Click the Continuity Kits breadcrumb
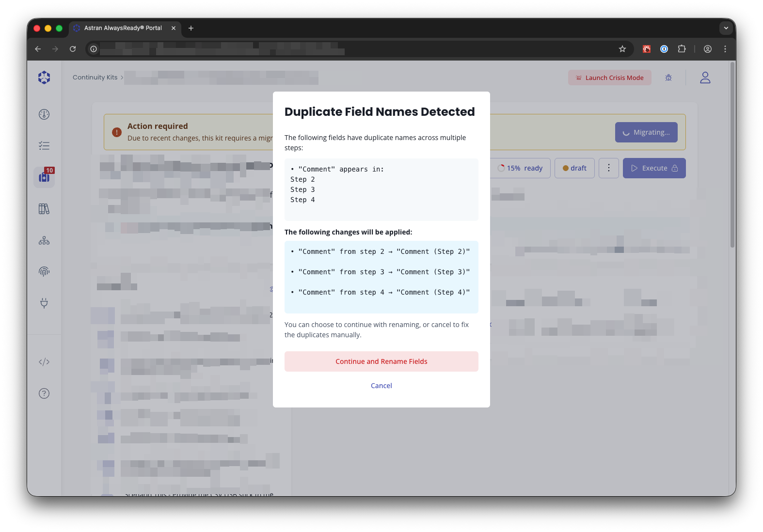The height and width of the screenshot is (532, 763). (95, 78)
